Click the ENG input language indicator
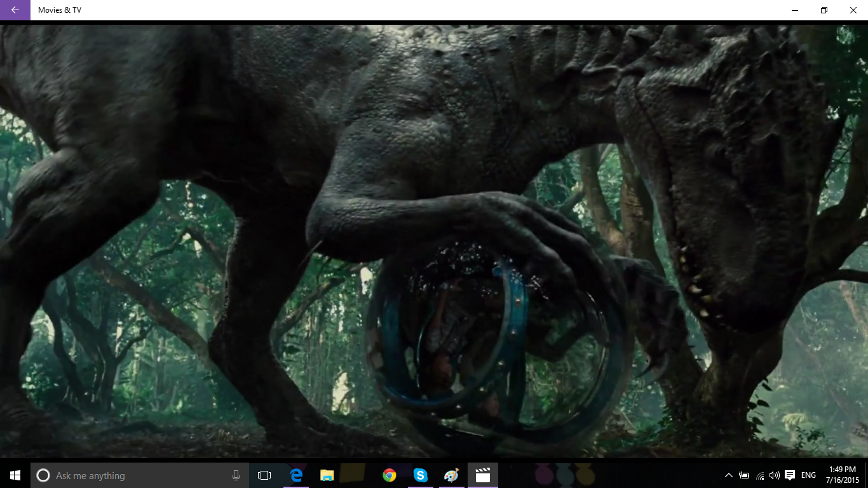Viewport: 868px width, 488px height. (x=808, y=475)
